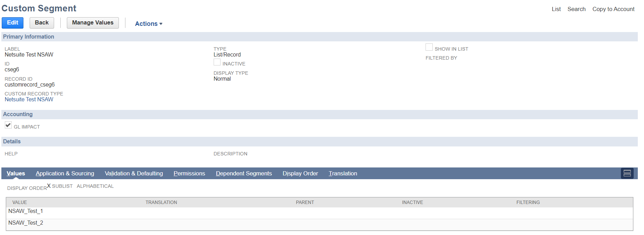The image size is (644, 235).
Task: Toggle the Show In List checkbox
Action: click(429, 47)
